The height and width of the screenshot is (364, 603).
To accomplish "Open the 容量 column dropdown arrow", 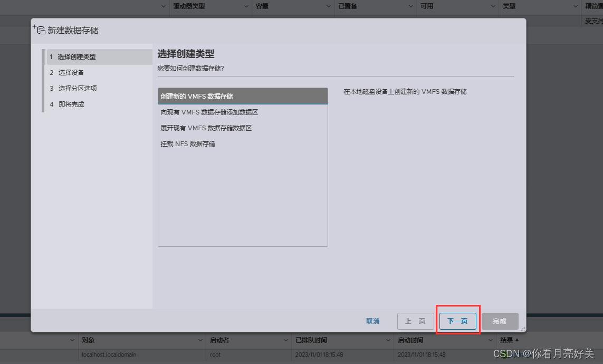I will click(x=329, y=6).
